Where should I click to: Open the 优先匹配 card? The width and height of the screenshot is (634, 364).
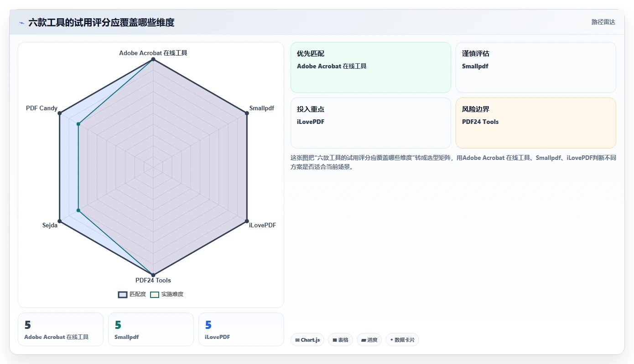[x=371, y=67]
